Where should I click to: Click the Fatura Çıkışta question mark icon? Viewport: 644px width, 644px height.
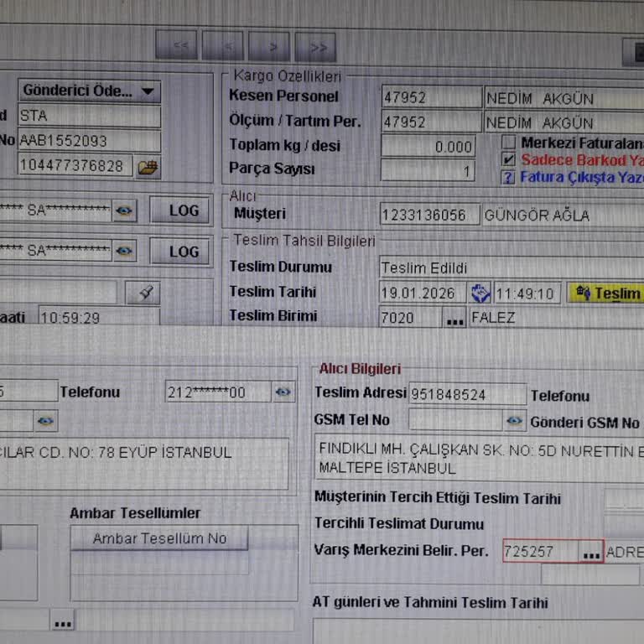508,178
